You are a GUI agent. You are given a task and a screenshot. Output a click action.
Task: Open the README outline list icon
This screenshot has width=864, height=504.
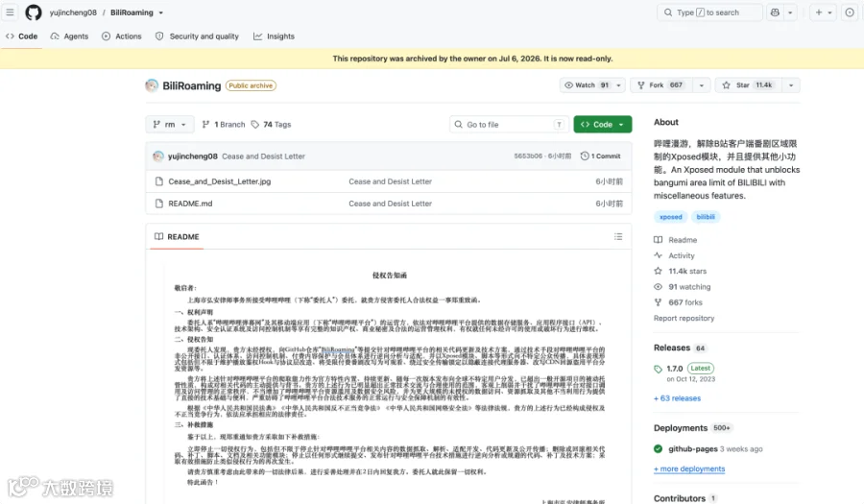tap(618, 237)
